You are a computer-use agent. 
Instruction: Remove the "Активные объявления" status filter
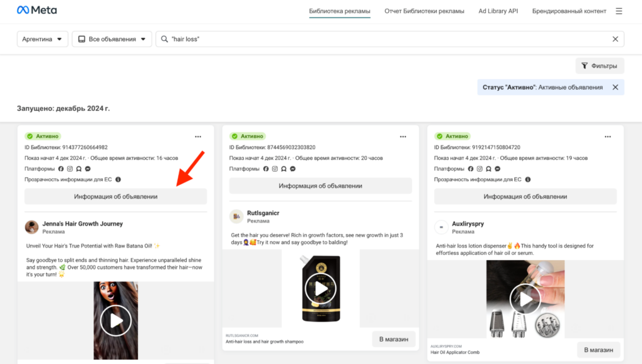(615, 87)
